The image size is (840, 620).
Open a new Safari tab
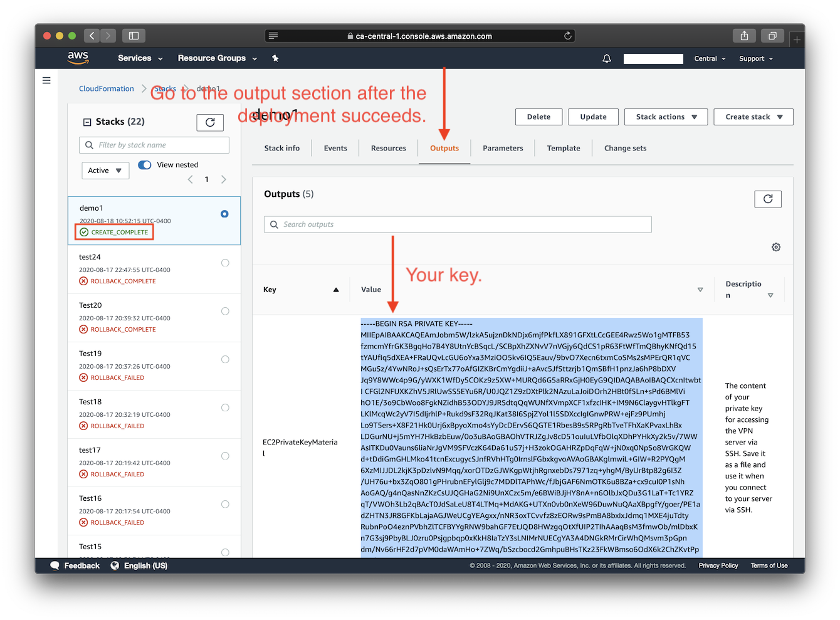[x=797, y=39]
